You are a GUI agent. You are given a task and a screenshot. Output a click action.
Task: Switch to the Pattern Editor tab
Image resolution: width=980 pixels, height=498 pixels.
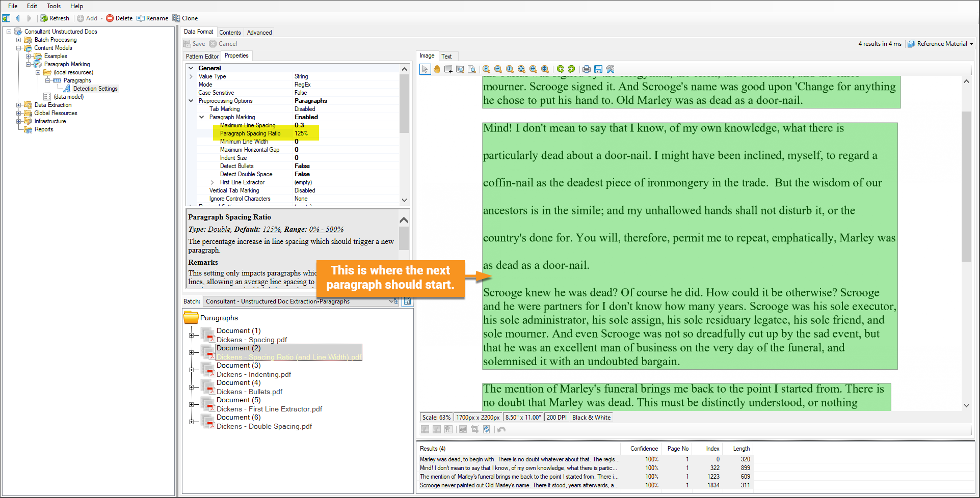point(202,57)
